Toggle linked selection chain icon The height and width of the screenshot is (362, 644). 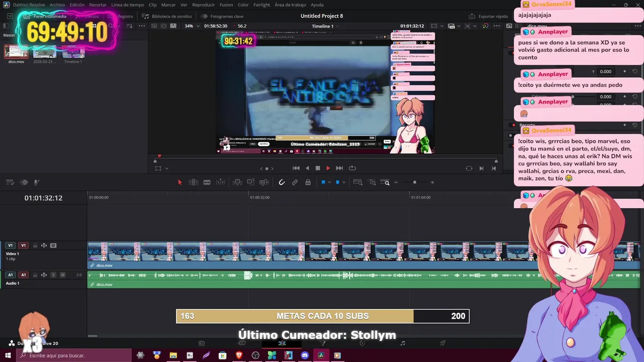(295, 183)
